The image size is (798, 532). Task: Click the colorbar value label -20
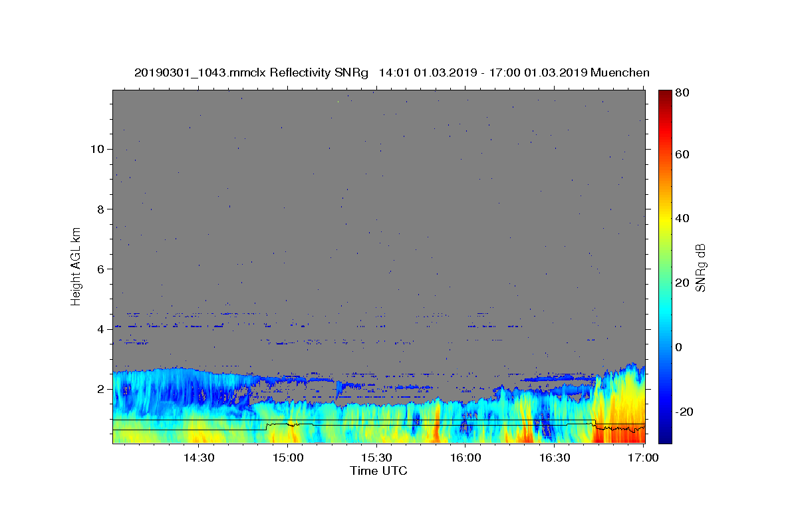coord(685,412)
